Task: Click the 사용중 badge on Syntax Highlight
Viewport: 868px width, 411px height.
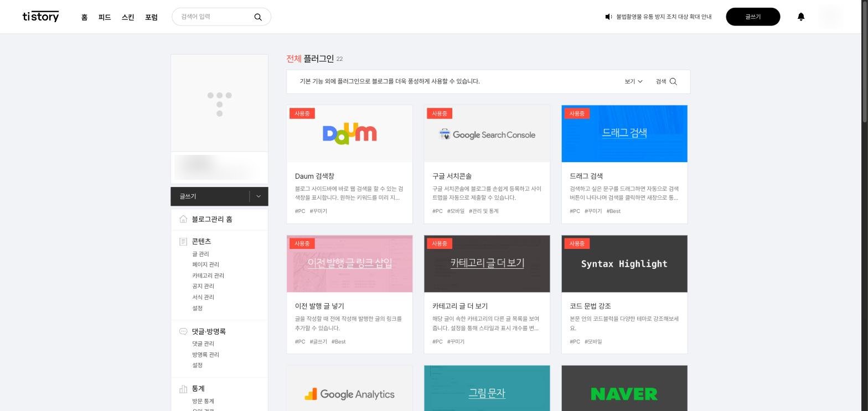Action: coord(577,243)
